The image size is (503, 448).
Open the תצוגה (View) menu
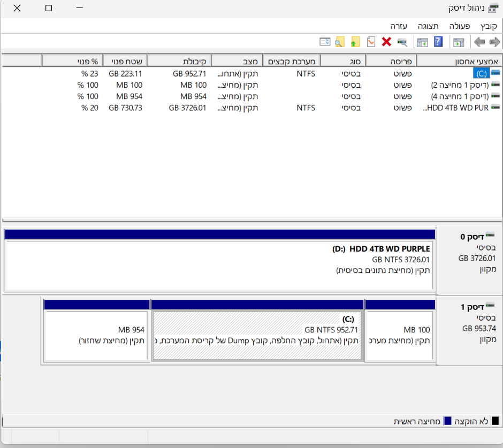427,26
